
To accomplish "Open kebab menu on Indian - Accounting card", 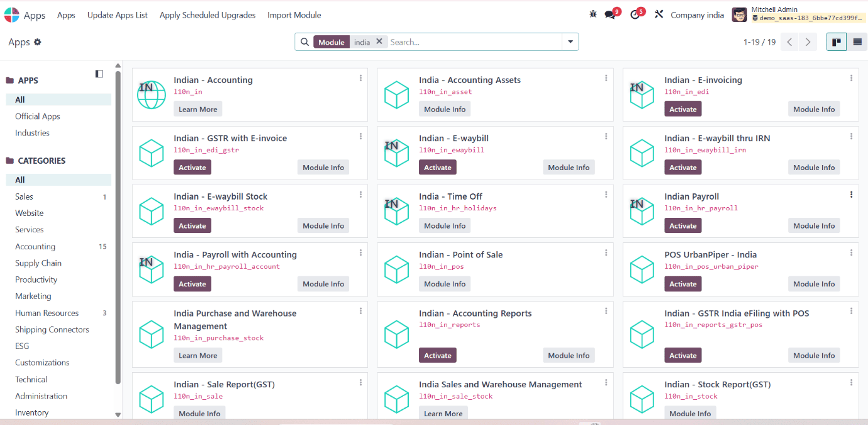I will point(360,78).
